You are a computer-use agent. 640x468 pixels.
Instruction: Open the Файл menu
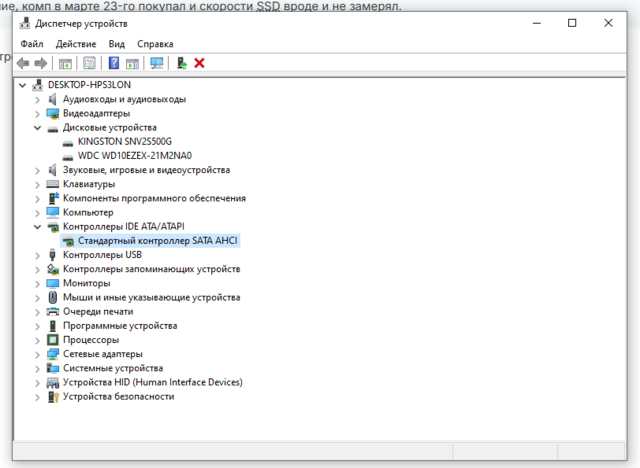point(31,44)
